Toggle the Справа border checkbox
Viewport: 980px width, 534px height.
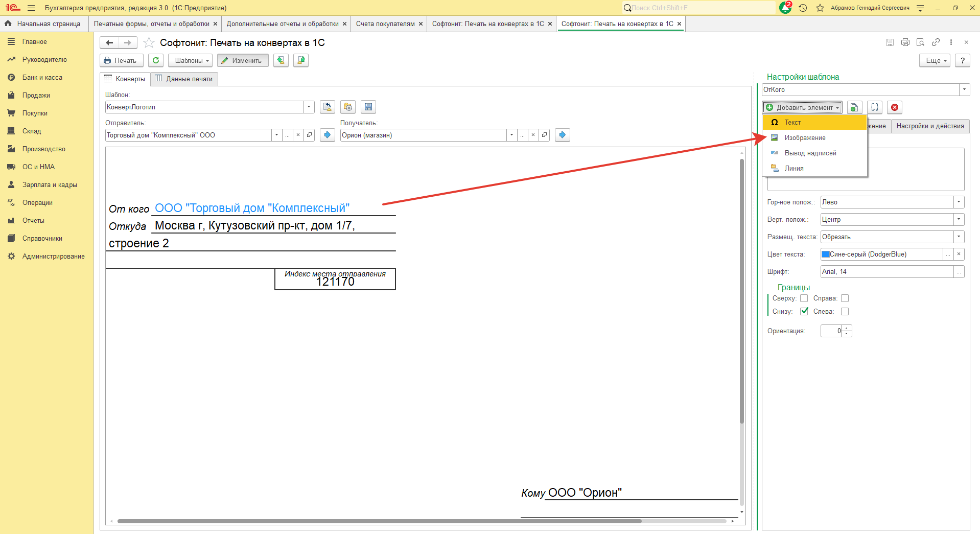[845, 298]
